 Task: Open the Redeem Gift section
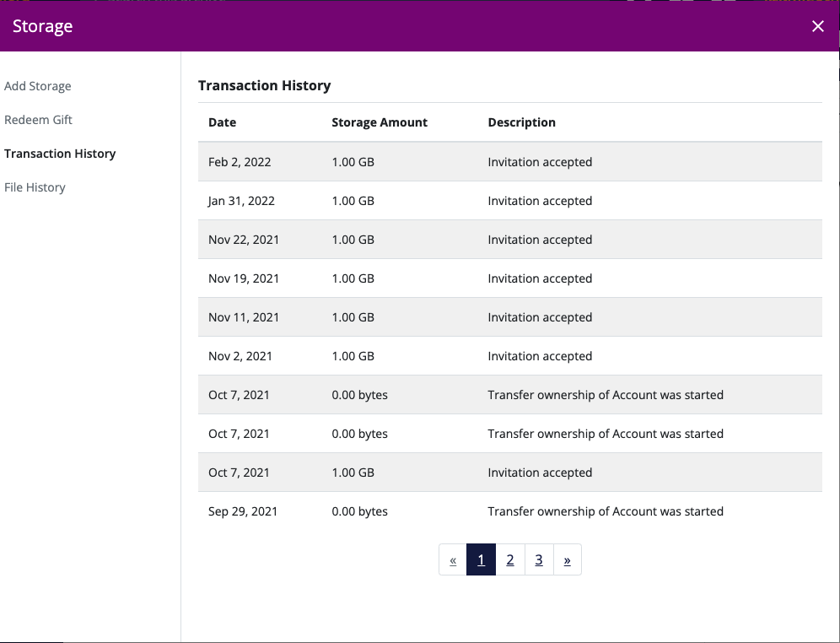click(x=38, y=120)
